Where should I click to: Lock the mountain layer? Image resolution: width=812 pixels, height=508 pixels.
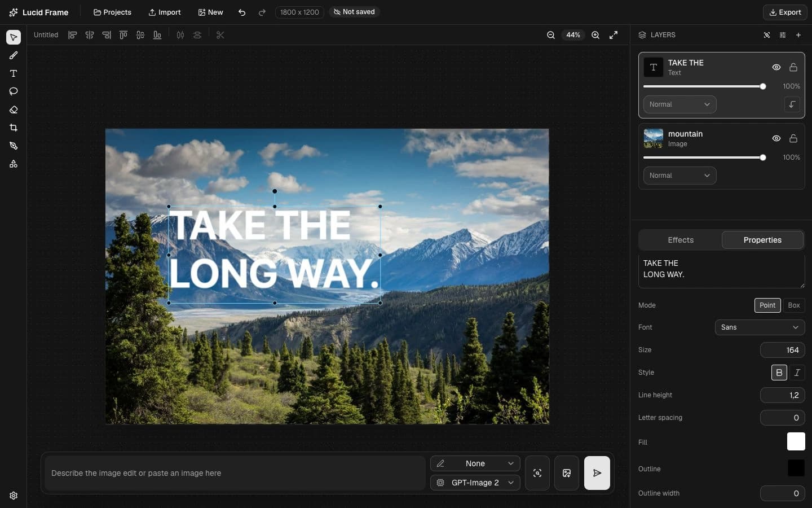[793, 138]
